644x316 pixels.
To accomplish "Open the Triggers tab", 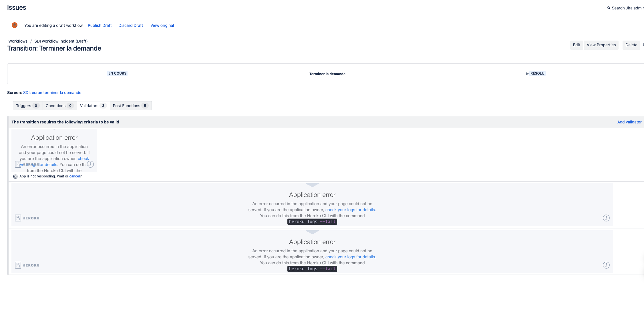I will point(28,106).
